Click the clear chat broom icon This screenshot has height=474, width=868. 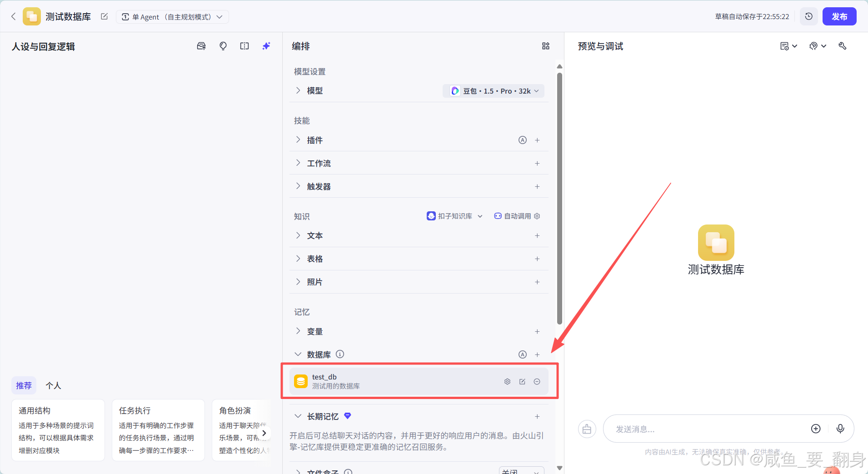[x=587, y=429]
